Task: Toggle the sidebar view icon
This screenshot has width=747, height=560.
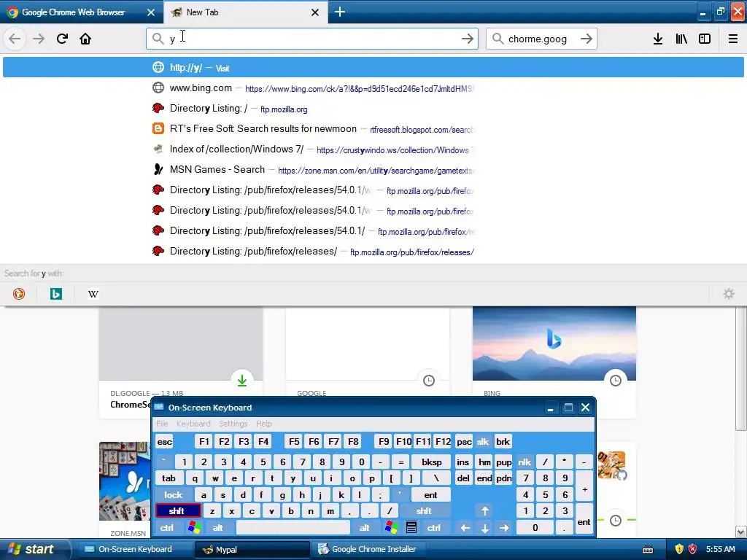Action: pyautogui.click(x=705, y=39)
